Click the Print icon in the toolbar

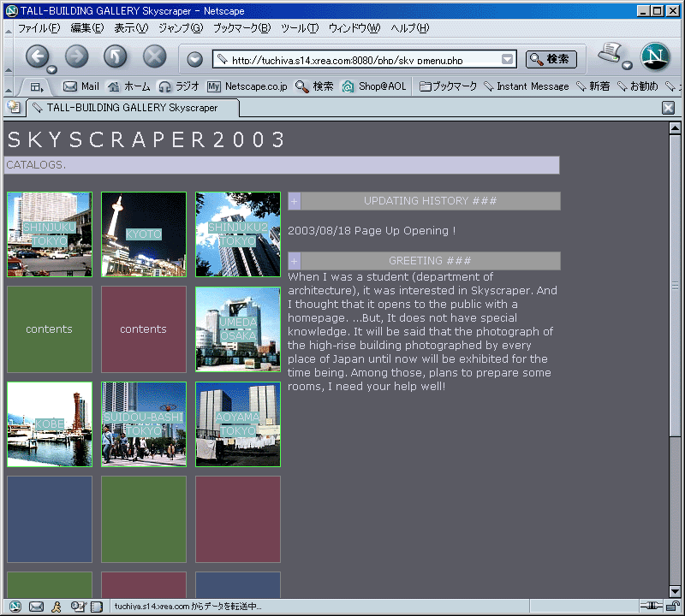click(x=610, y=53)
